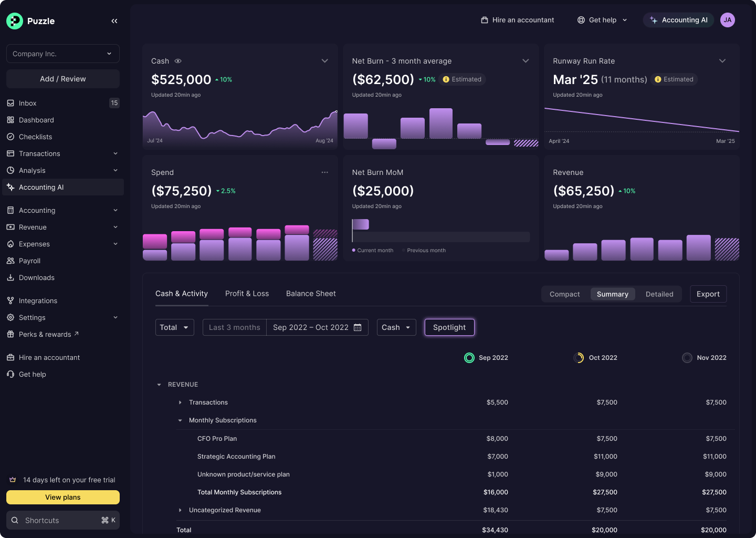Open the Shortcuts search field
The width and height of the screenshot is (756, 538).
click(x=62, y=520)
